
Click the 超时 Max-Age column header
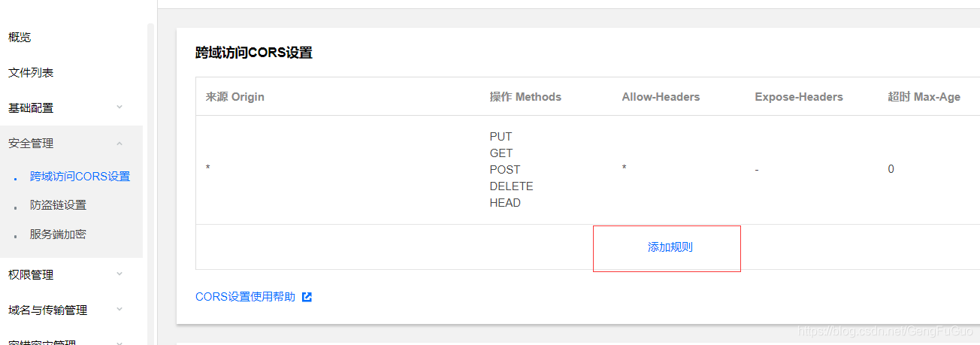pyautogui.click(x=924, y=97)
